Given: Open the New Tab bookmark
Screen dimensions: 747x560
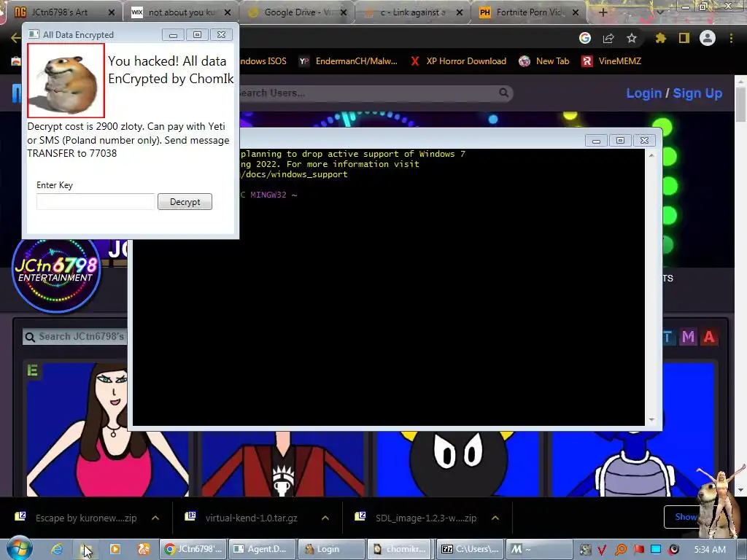Looking at the screenshot, I should coord(544,61).
